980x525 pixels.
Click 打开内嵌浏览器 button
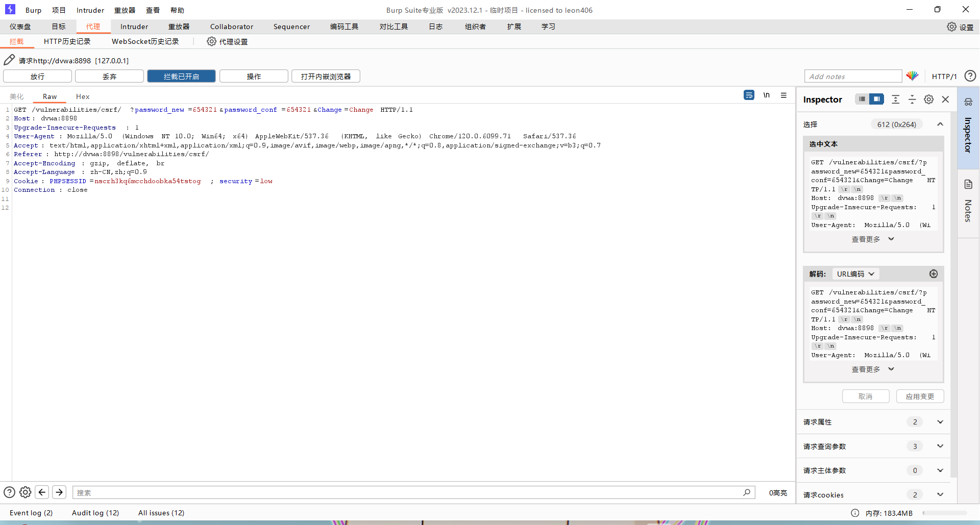326,76
